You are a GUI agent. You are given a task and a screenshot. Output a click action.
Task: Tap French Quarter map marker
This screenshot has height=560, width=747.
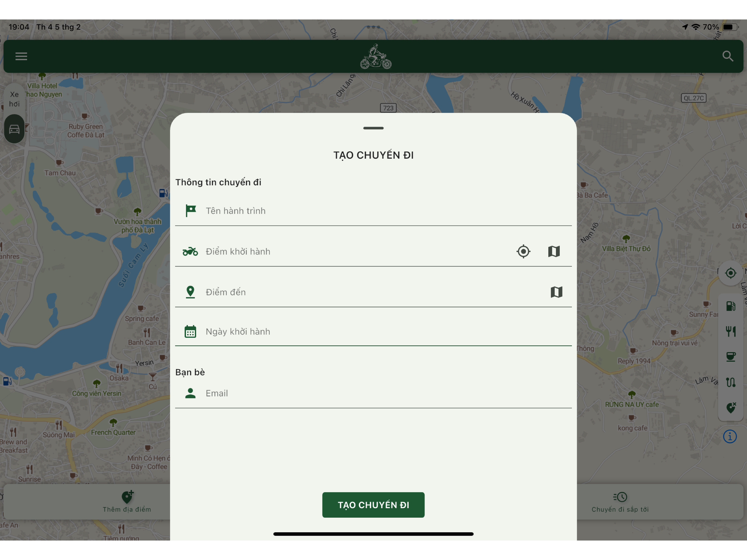click(x=113, y=422)
